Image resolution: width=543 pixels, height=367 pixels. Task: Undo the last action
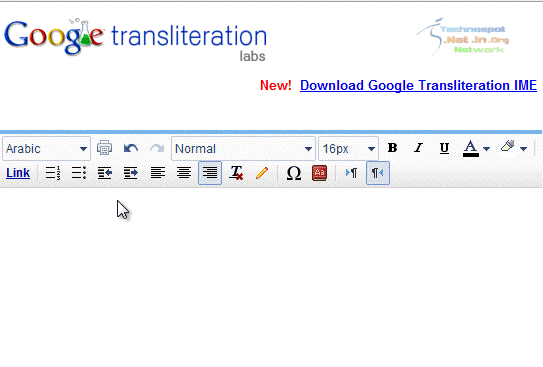(131, 148)
